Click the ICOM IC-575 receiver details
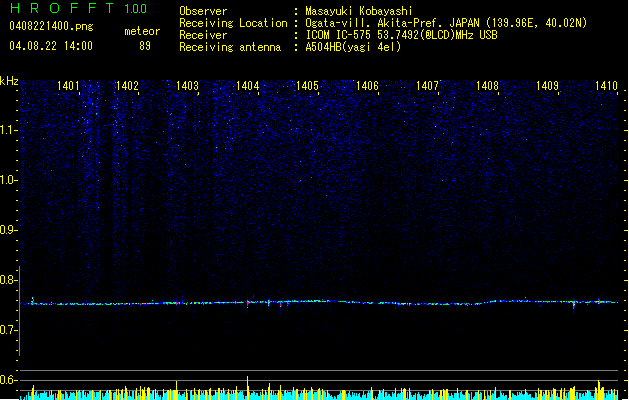Screen dimensions: 629x400 click(x=402, y=35)
